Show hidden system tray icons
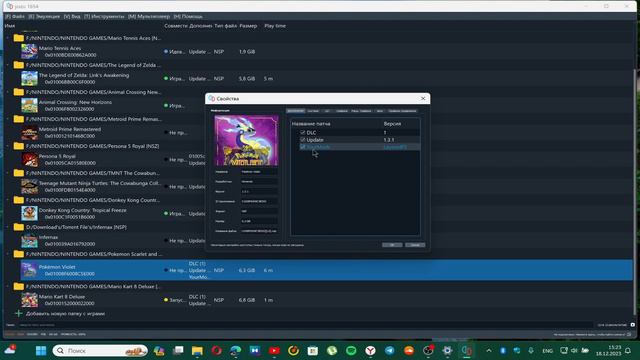The width and height of the screenshot is (640, 360). [489, 351]
